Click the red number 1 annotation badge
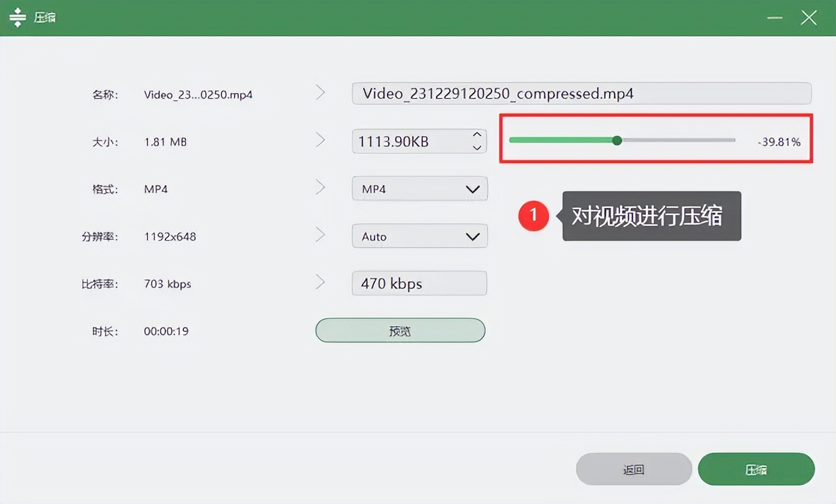 [533, 216]
